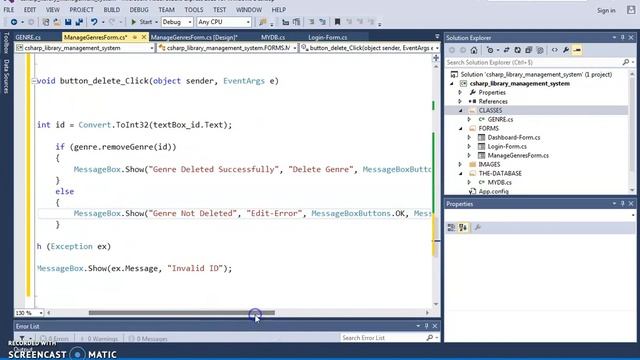Open the FILE menu

coord(9,9)
